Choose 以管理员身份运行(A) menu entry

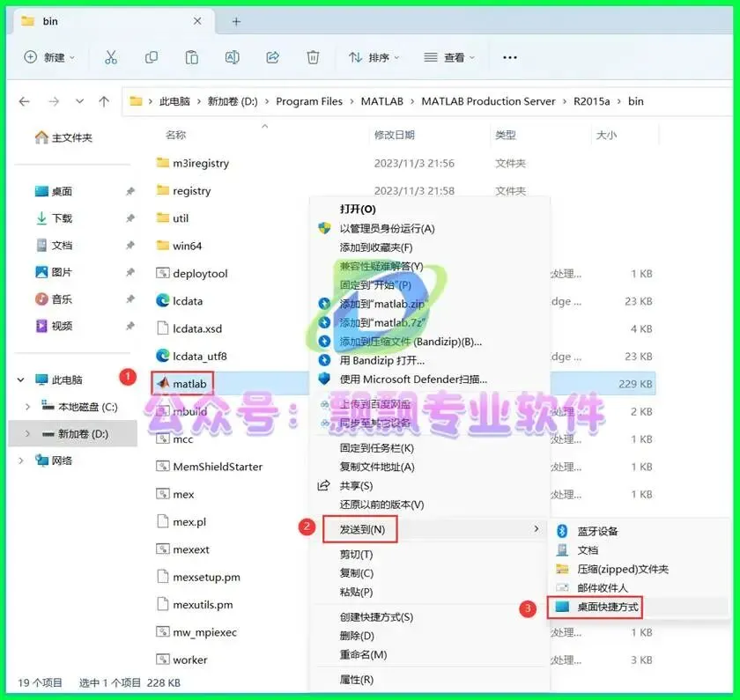(387, 228)
